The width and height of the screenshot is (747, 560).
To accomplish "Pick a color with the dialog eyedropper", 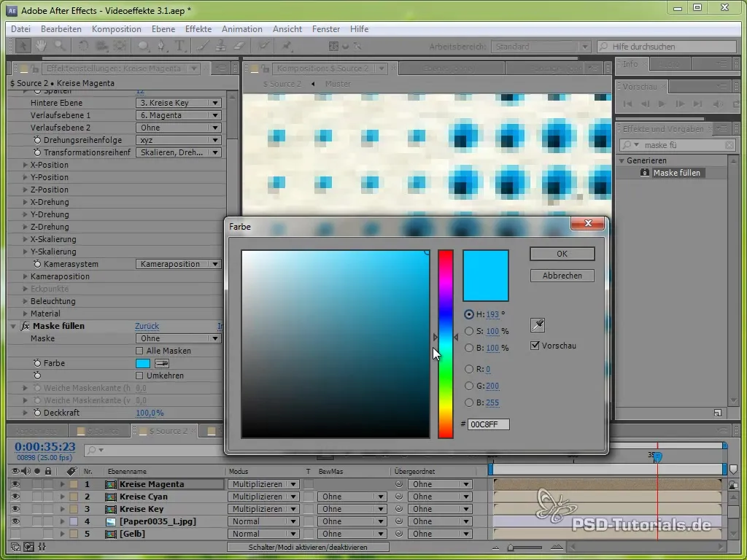I will point(538,325).
